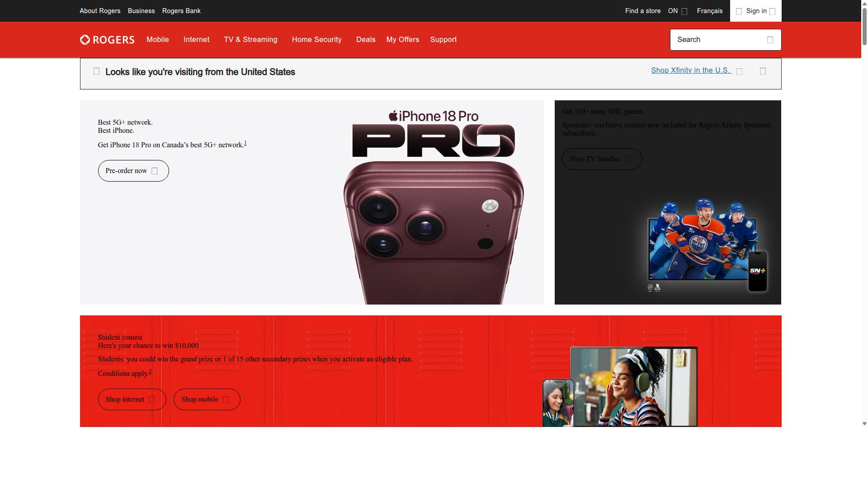Open the TV & Streaming menu
868x488 pixels.
tap(251, 40)
